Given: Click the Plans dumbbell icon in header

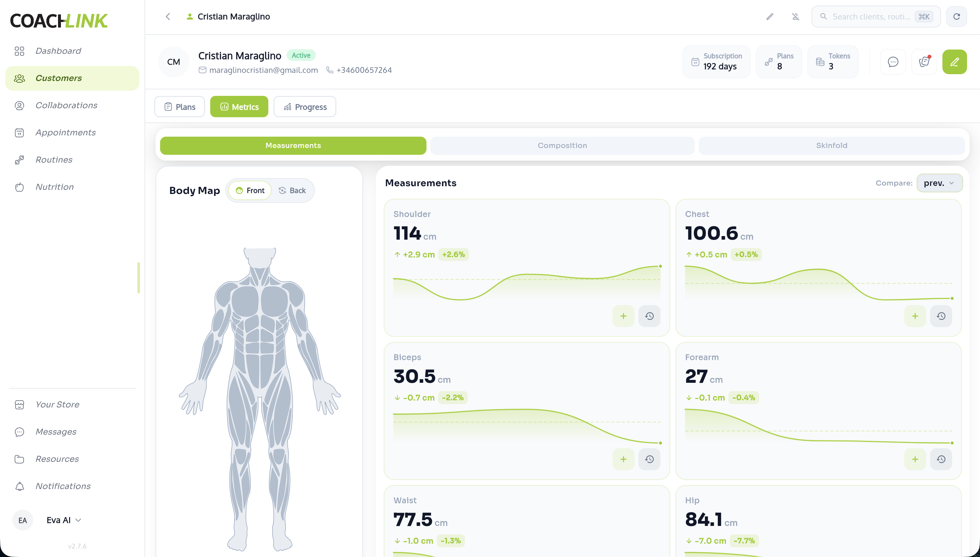Looking at the screenshot, I should tap(768, 62).
